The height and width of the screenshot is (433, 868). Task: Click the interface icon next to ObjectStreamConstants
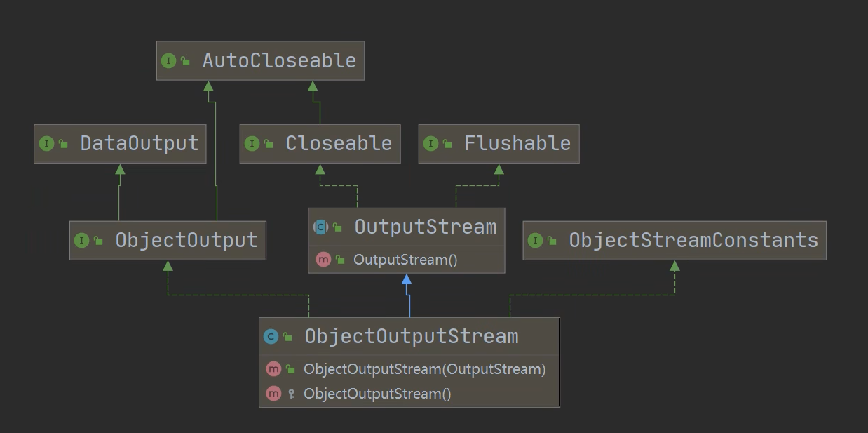coord(535,241)
